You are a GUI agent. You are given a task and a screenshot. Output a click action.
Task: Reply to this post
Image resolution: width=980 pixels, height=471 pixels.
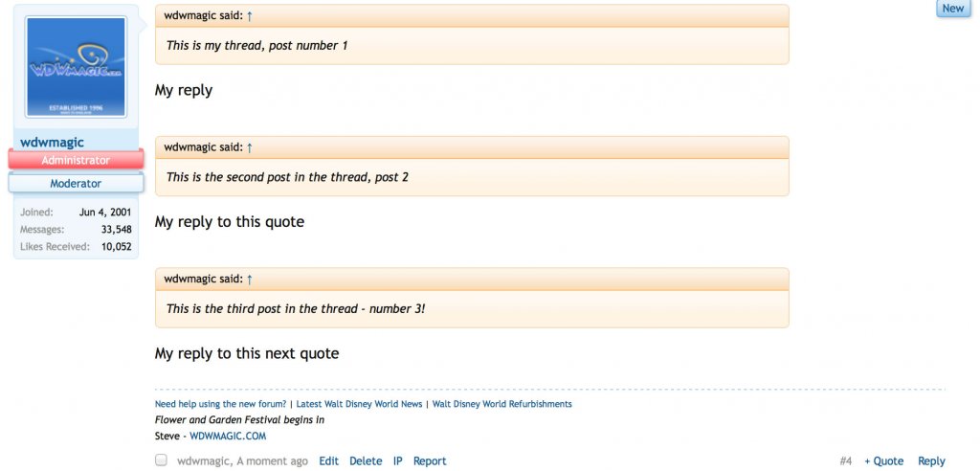click(x=931, y=461)
